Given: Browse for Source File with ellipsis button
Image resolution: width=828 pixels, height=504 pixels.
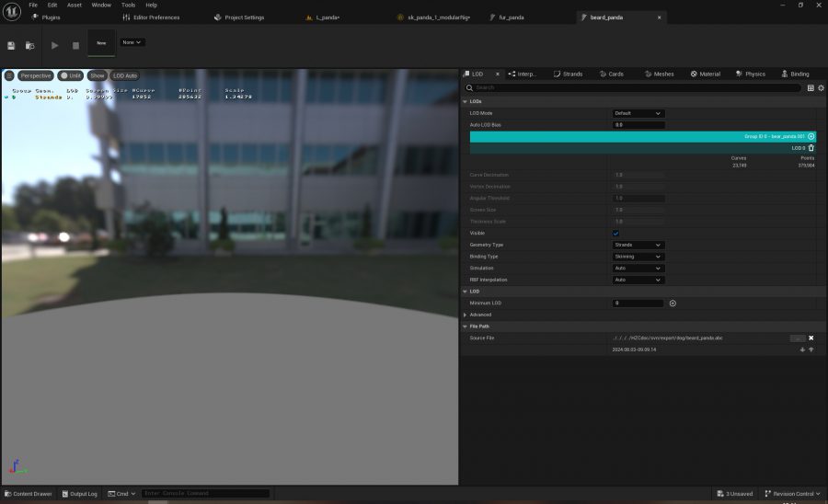Looking at the screenshot, I should point(798,338).
